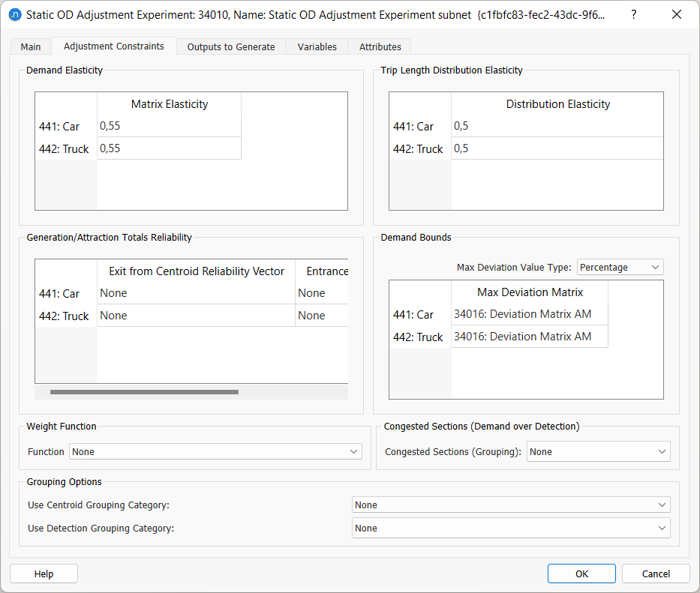
Task: Click Truck Exit from Centroid Reliability cell
Action: 196,316
